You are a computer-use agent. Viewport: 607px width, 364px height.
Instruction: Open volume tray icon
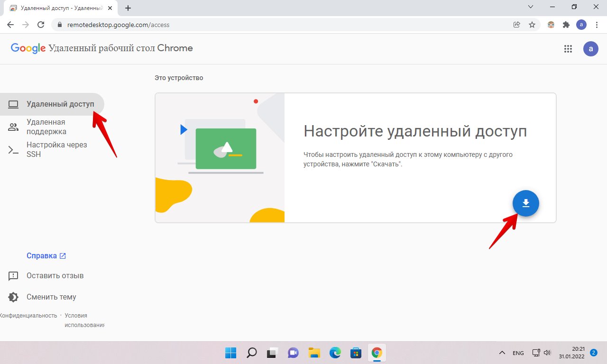coord(547,353)
